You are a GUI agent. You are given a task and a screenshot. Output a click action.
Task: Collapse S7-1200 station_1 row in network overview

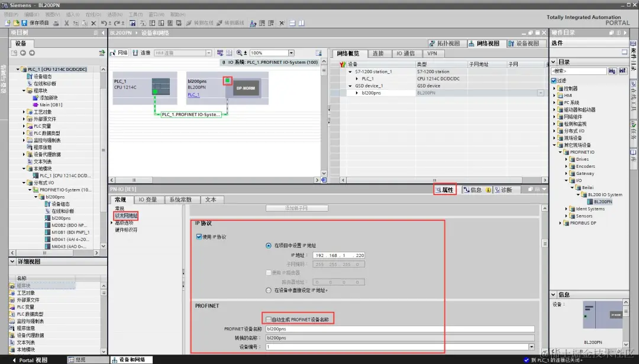tap(350, 71)
